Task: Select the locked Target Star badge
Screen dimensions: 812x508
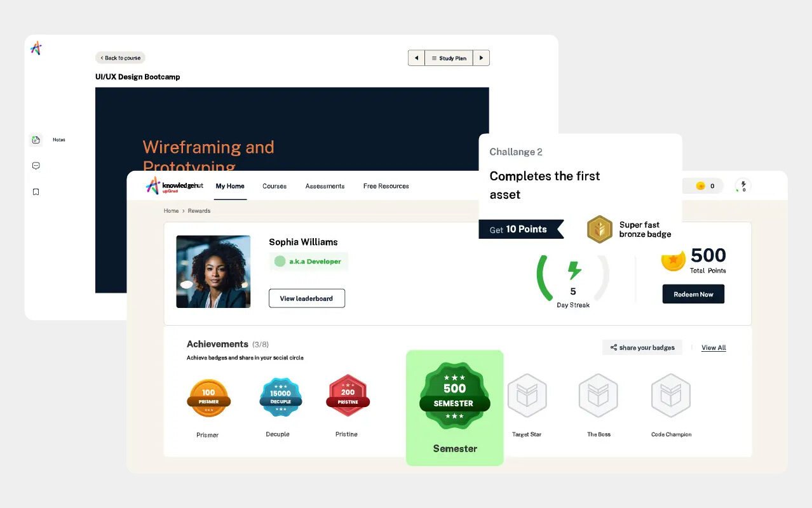Action: point(527,396)
